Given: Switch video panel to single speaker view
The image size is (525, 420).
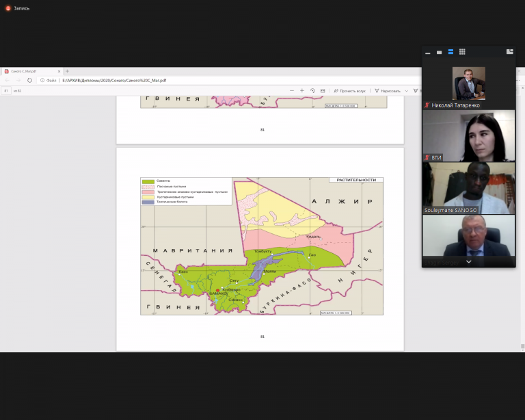Looking at the screenshot, I should pyautogui.click(x=439, y=52).
